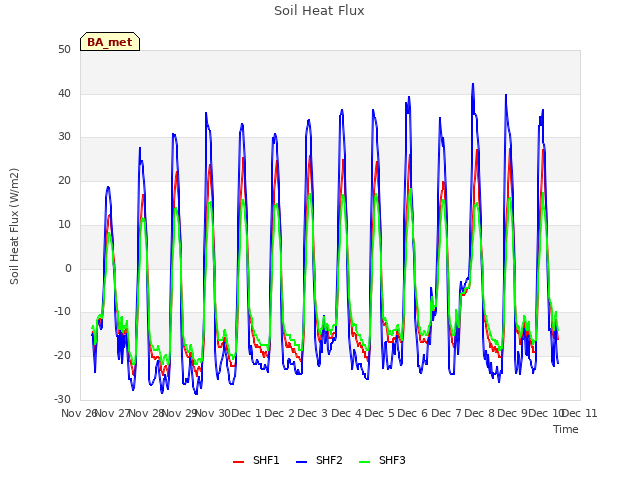Click the 0 y-axis tick label
This screenshot has width=640, height=480.
(x=68, y=269)
